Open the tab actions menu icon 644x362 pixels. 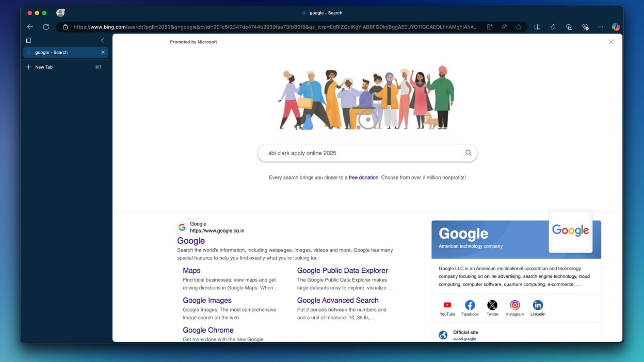[28, 40]
